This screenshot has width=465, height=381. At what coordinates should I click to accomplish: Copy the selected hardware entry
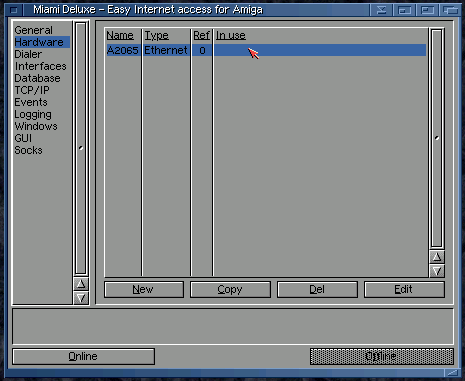(x=230, y=289)
